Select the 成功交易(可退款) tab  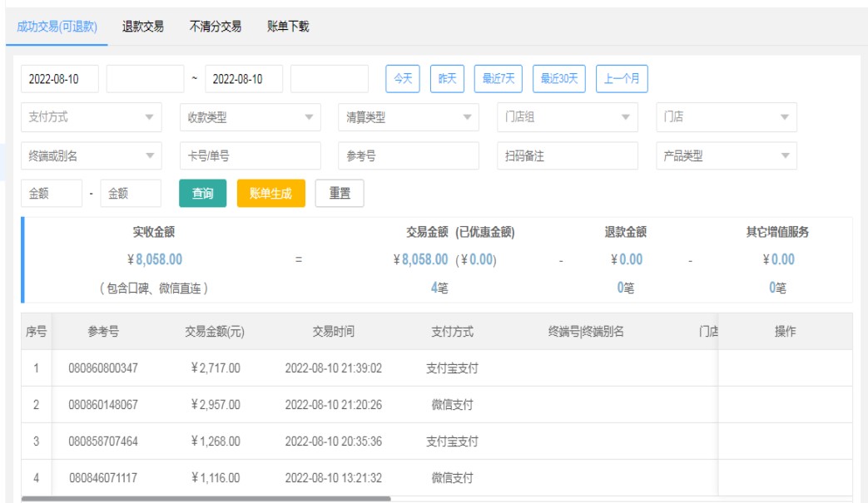point(57,27)
